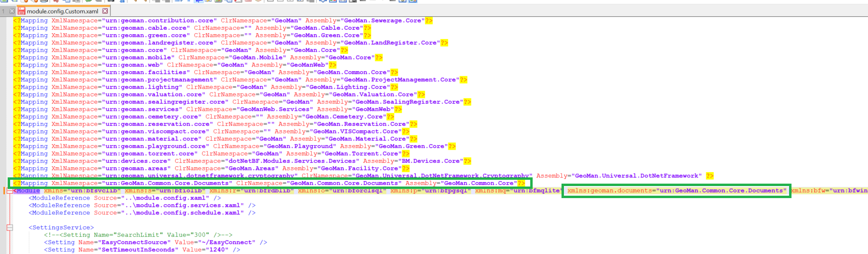Image resolution: width=868 pixels, height=254 pixels.
Task: Select the module.config.Custom.xaml file tab
Action: [63, 11]
